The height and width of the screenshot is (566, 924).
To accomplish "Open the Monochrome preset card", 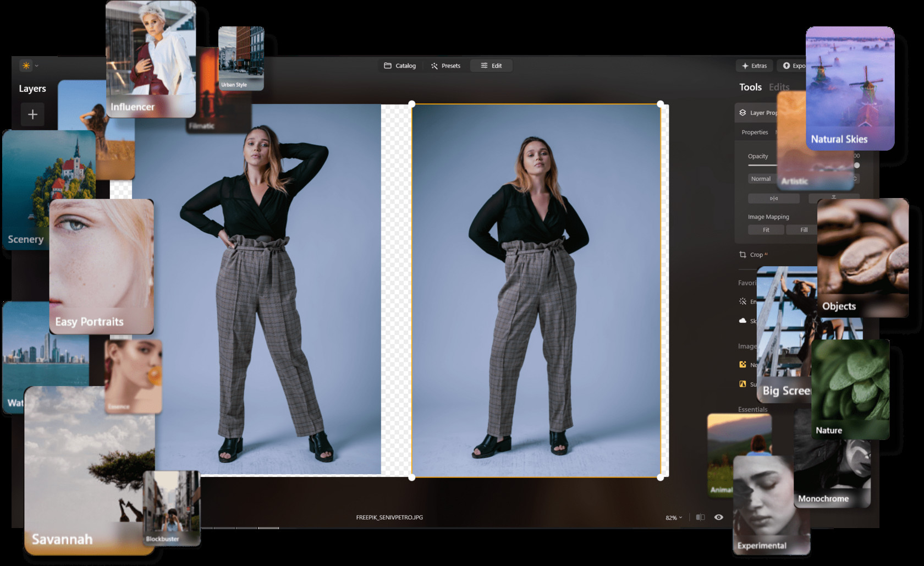I will (832, 474).
